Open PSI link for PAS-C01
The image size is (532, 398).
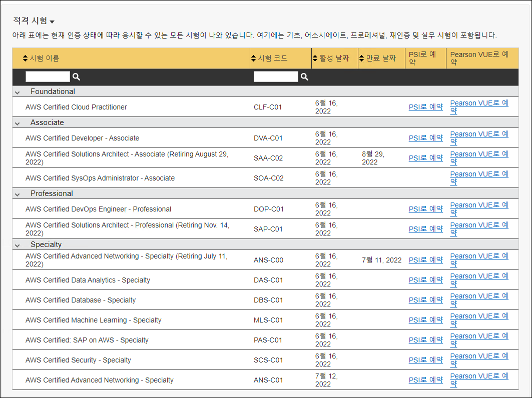pos(426,340)
